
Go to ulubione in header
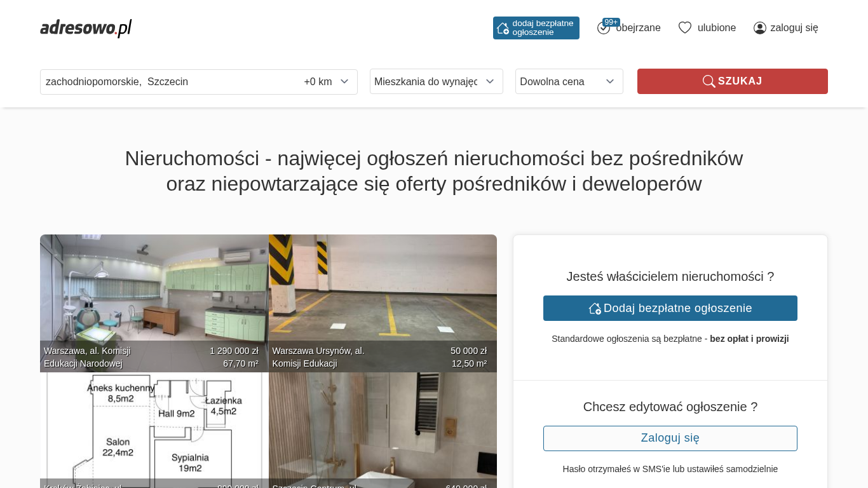[716, 28]
